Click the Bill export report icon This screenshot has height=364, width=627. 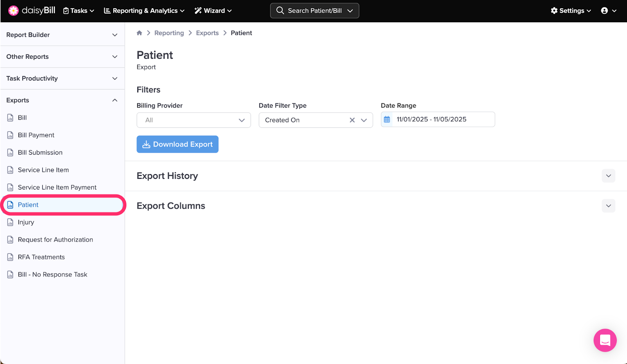point(11,118)
